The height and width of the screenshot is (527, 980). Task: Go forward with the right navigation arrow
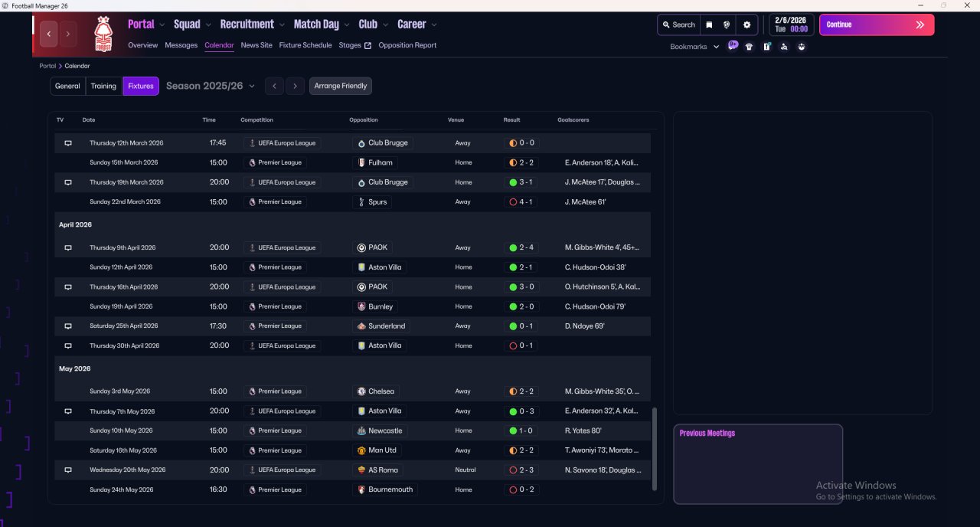coord(68,34)
